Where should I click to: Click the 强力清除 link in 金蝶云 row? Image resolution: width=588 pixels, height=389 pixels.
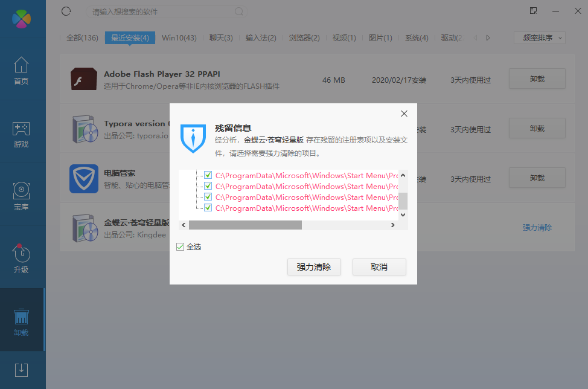point(537,228)
